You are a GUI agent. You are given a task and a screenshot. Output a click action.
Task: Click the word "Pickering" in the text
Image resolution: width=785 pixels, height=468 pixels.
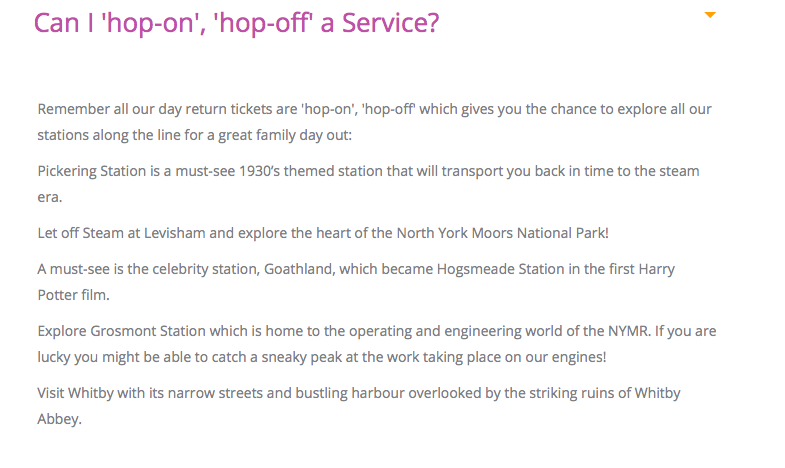[67, 171]
